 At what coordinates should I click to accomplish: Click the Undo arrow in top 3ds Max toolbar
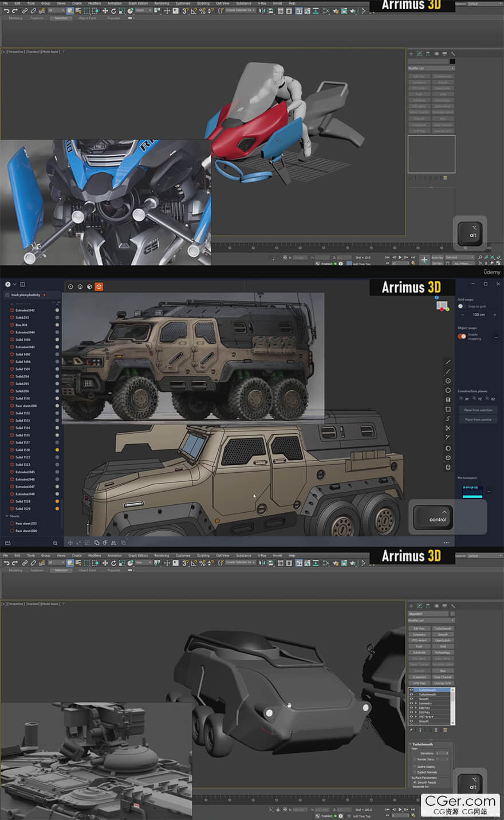(x=6, y=11)
